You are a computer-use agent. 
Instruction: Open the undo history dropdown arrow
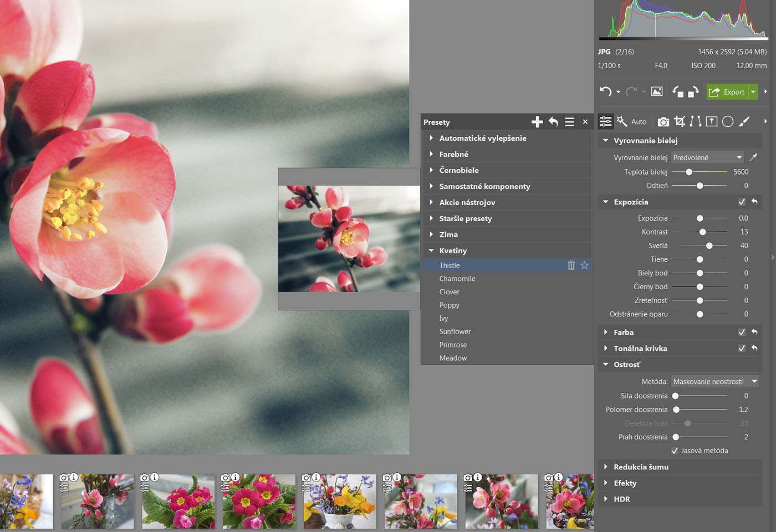(618, 92)
